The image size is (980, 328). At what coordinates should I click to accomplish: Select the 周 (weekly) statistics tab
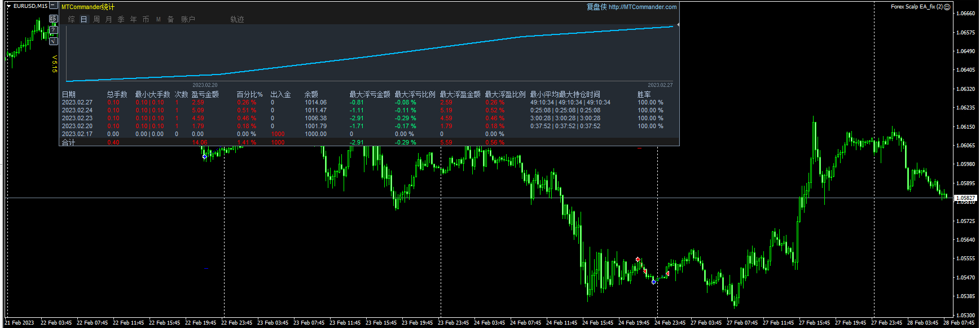[x=96, y=19]
